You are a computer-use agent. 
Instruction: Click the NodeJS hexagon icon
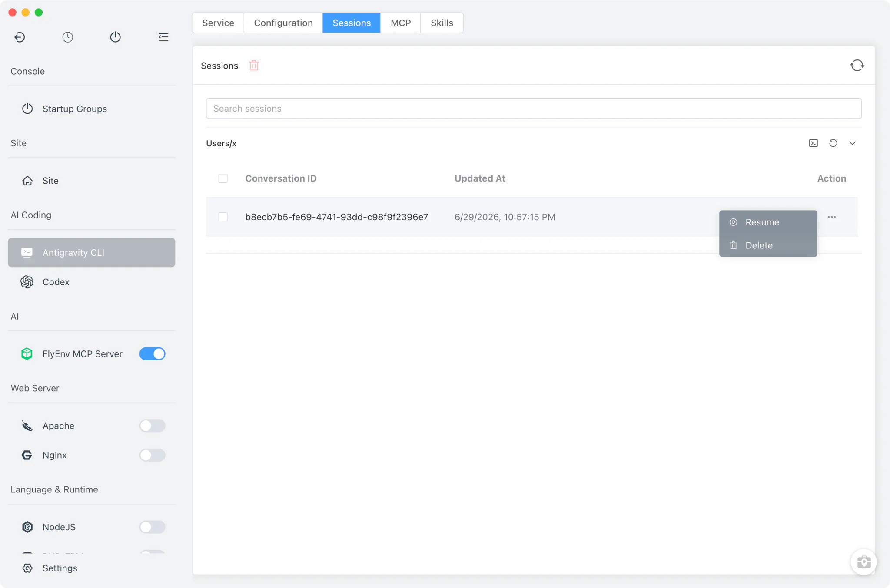(x=27, y=527)
